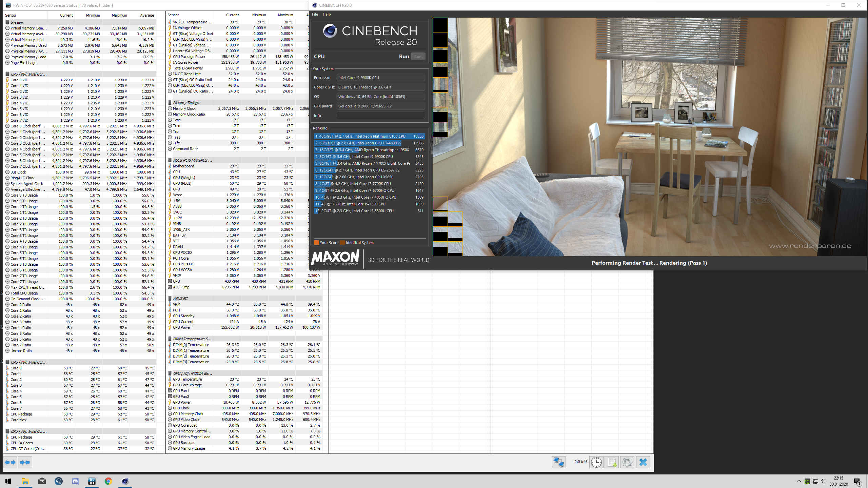Click the shrink columns arrows button

[25, 462]
